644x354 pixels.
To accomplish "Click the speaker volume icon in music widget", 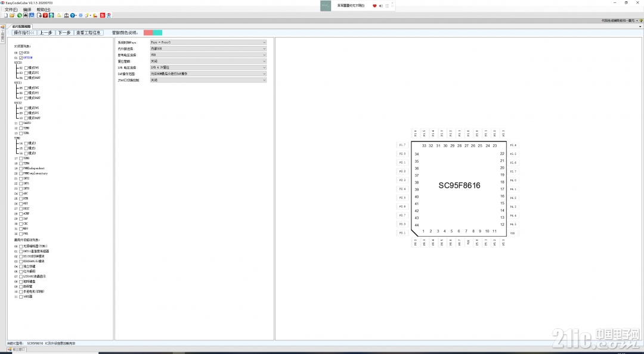I will coord(380,6).
